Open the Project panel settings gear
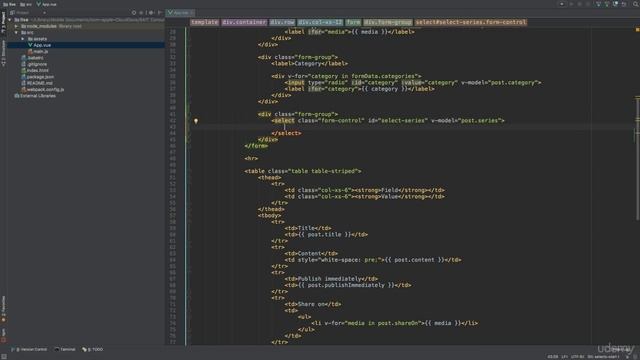The width and height of the screenshot is (640, 360). pos(151,13)
